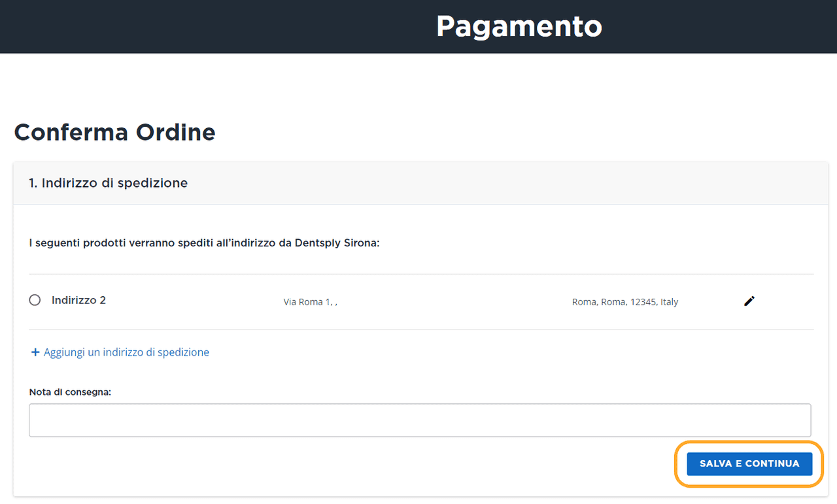Image resolution: width=837 pixels, height=504 pixels.
Task: Click the dark header bar left of Pagamento
Action: click(x=196, y=26)
